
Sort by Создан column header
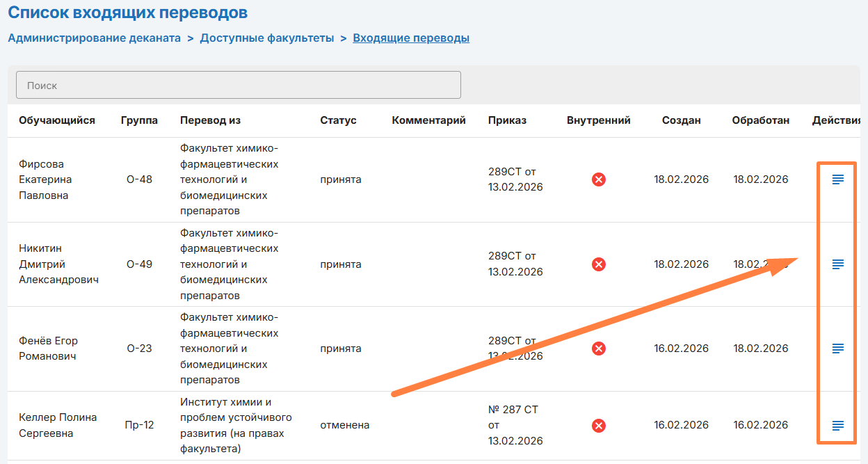coord(681,120)
